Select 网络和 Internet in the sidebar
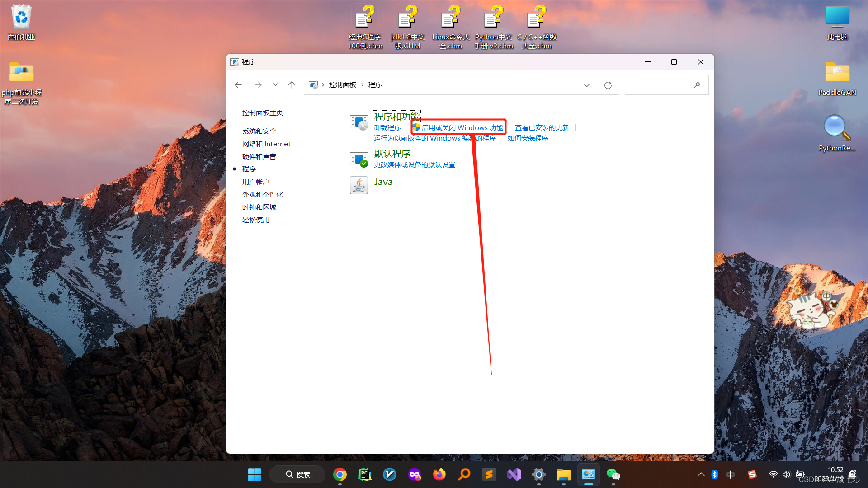The image size is (868, 488). [x=266, y=144]
